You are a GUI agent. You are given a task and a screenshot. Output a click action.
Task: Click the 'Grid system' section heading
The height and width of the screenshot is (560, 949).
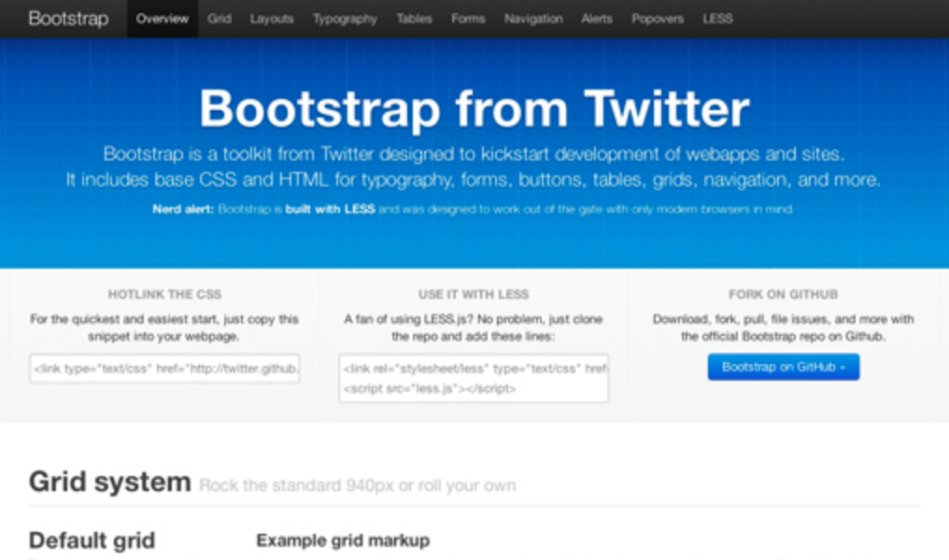click(x=109, y=483)
